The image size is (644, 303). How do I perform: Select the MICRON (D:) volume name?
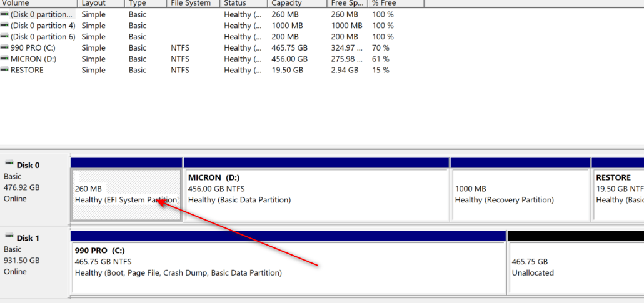pyautogui.click(x=33, y=59)
